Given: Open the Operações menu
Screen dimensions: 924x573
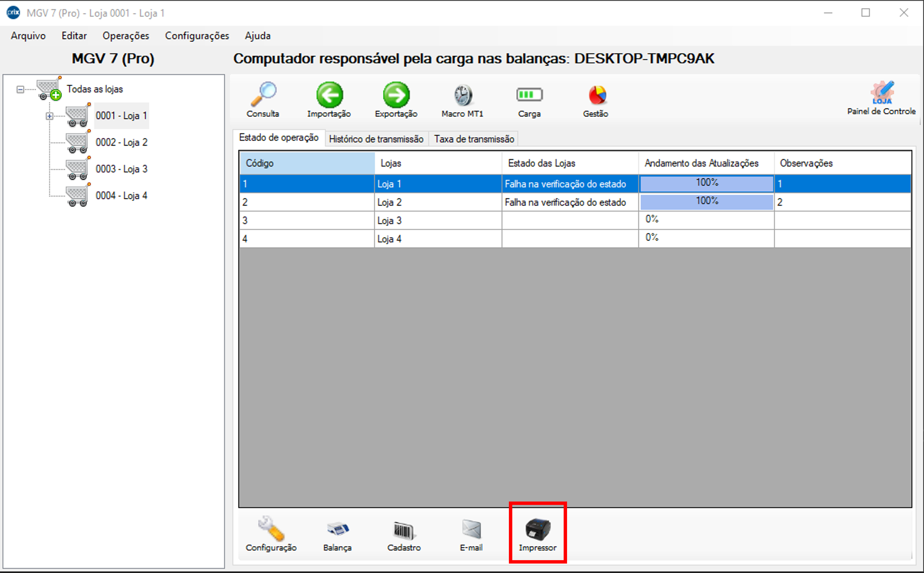Looking at the screenshot, I should 126,36.
